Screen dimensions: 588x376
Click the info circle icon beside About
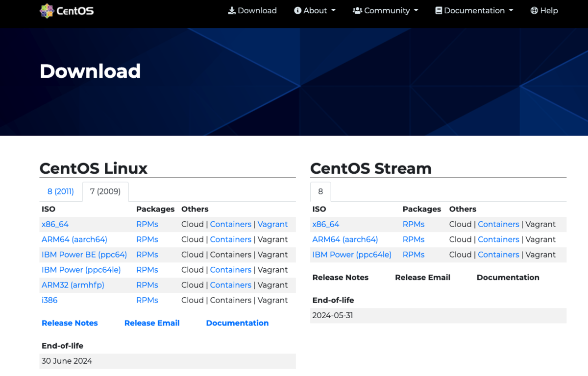pyautogui.click(x=297, y=11)
